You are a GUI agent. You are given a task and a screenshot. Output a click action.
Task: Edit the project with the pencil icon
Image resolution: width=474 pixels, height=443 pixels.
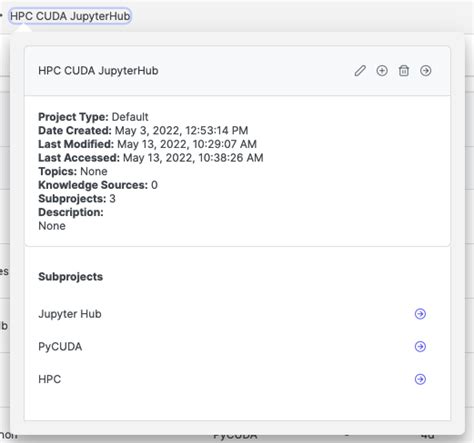click(x=360, y=71)
